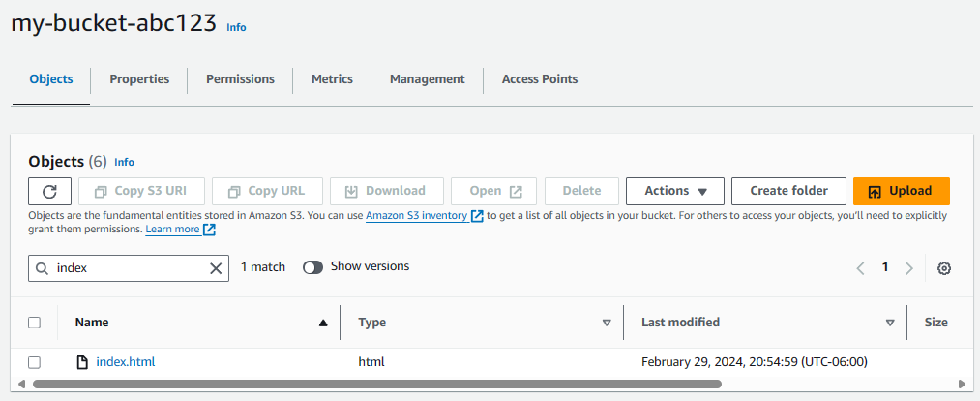Open the Permissions tab
This screenshot has width=980, height=401.
pos(240,79)
